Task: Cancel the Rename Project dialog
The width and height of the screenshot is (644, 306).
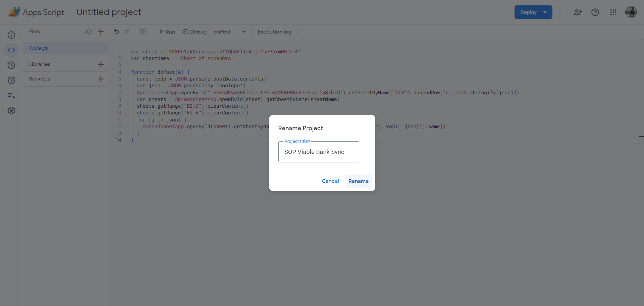Action: (x=330, y=181)
